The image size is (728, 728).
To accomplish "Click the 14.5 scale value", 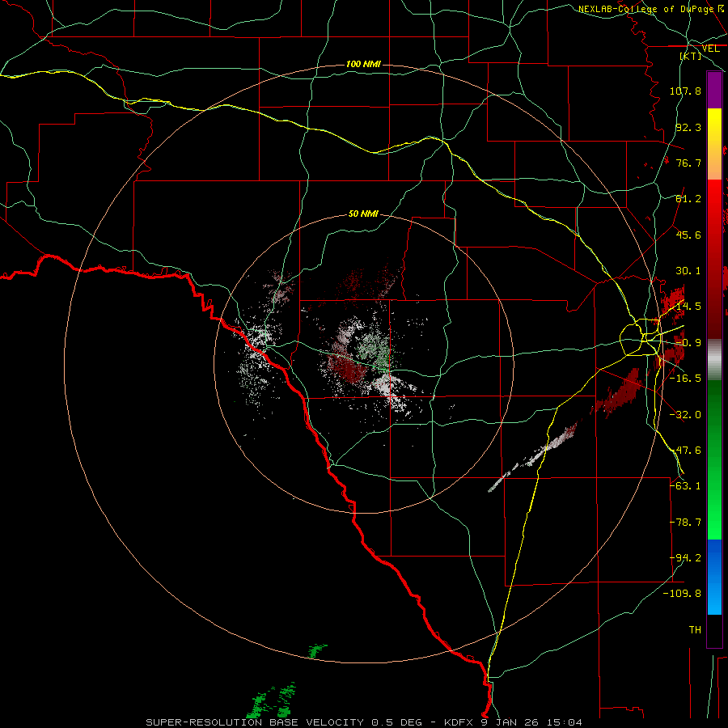I will (688, 307).
